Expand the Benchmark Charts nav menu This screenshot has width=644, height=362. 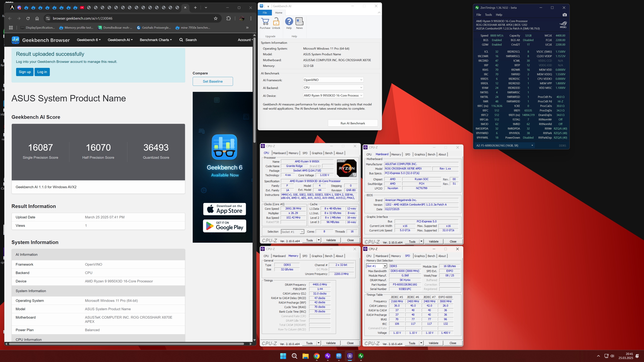pos(156,40)
